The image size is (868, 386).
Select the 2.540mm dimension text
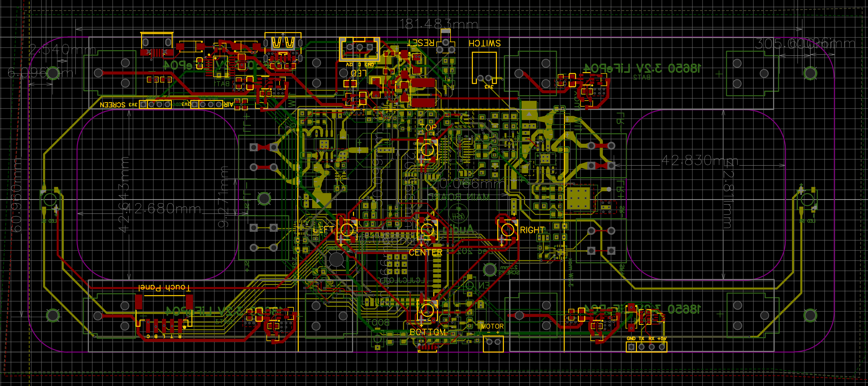click(x=62, y=50)
